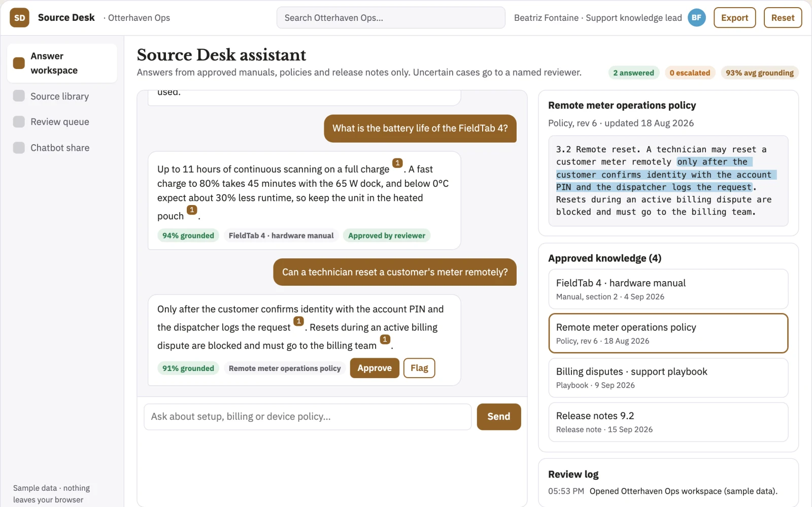
Task: Click the Answer workspace sidebar icon
Action: tap(19, 63)
